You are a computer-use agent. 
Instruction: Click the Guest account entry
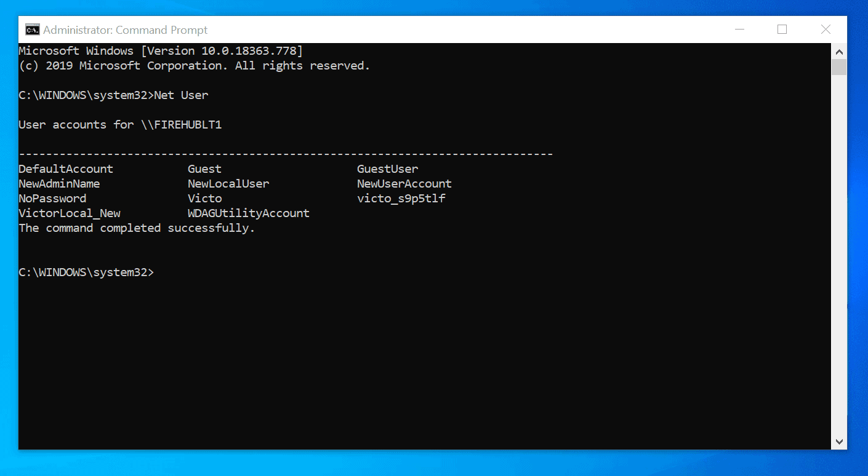[x=204, y=169]
